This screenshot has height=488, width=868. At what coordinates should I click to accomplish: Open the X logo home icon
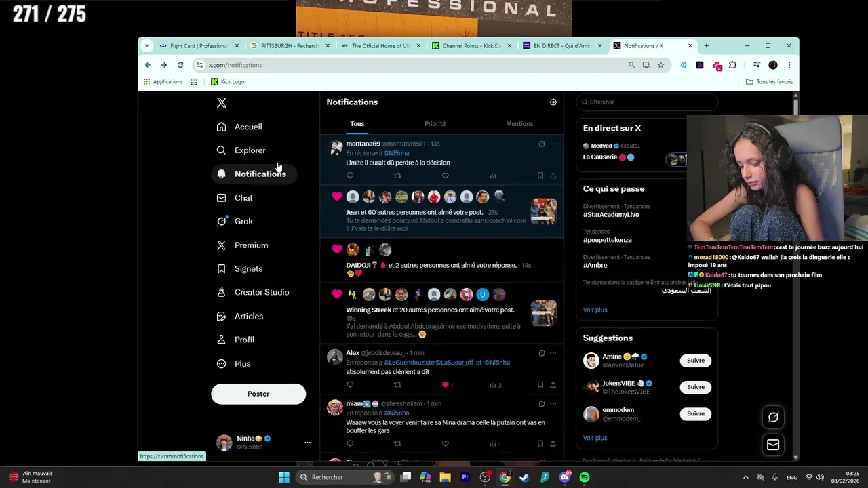tap(221, 103)
